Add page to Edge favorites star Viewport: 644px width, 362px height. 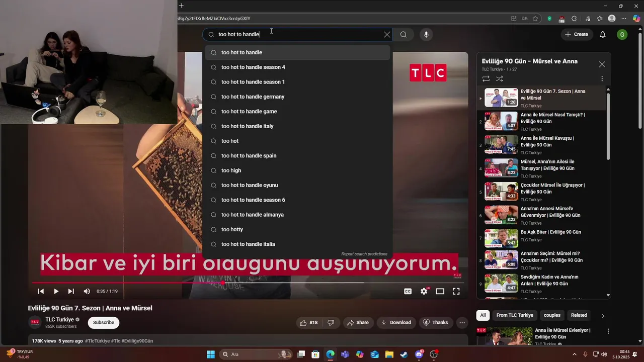[x=535, y=19]
